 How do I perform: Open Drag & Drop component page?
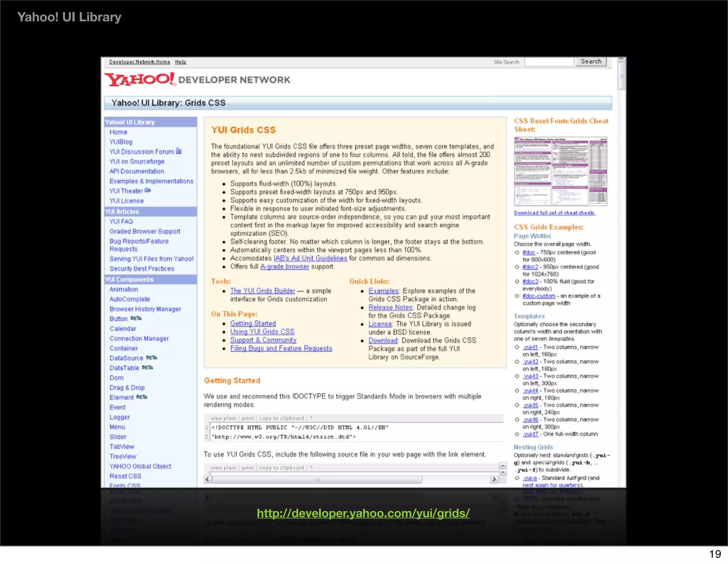pyautogui.click(x=127, y=388)
